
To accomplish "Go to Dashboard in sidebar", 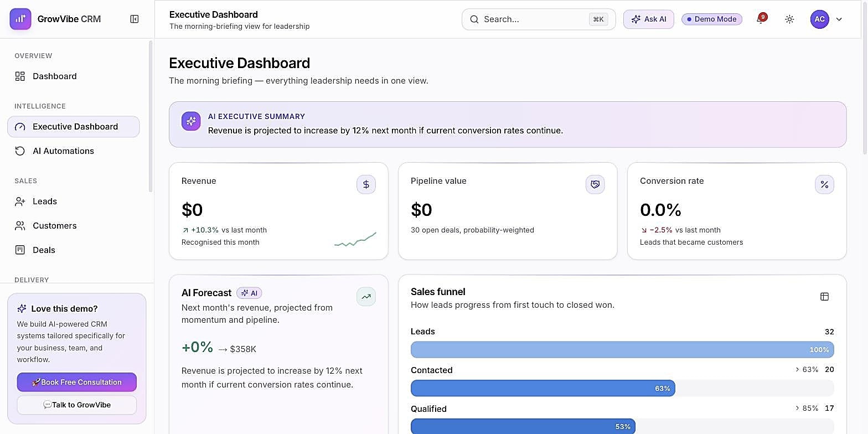I will pyautogui.click(x=74, y=76).
